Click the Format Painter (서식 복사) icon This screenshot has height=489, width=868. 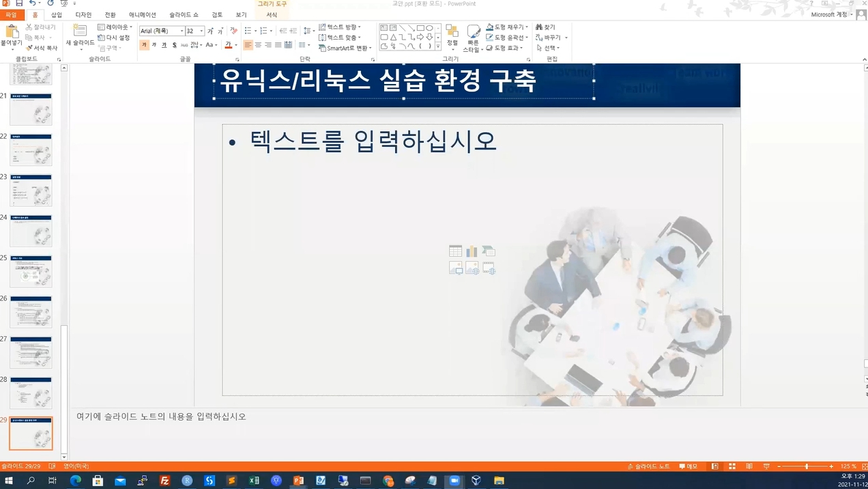pos(42,48)
